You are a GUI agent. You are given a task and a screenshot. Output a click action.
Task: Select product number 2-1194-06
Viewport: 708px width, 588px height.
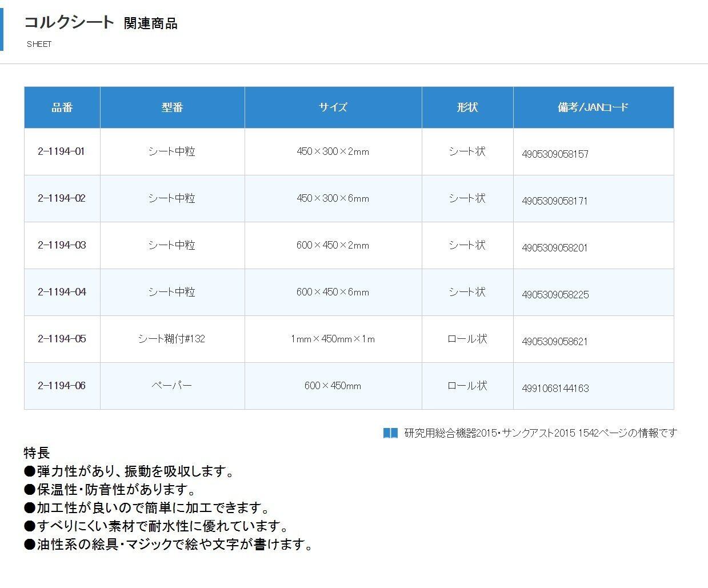point(62,386)
